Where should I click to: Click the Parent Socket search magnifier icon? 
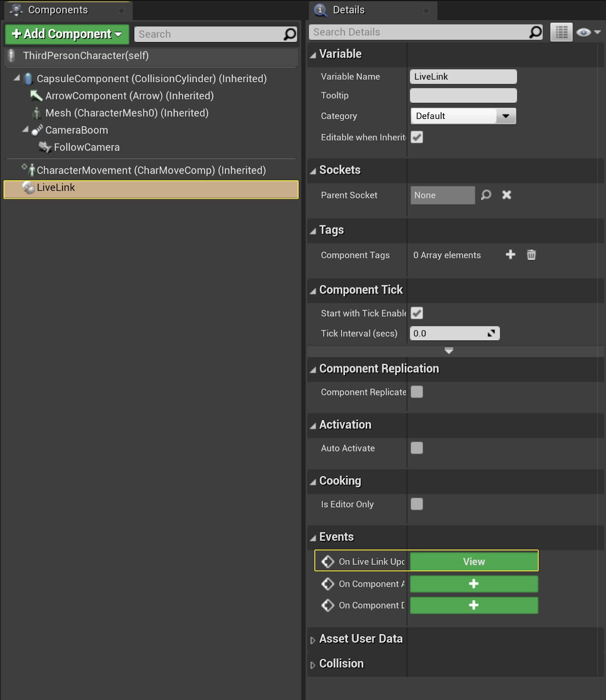tap(486, 195)
